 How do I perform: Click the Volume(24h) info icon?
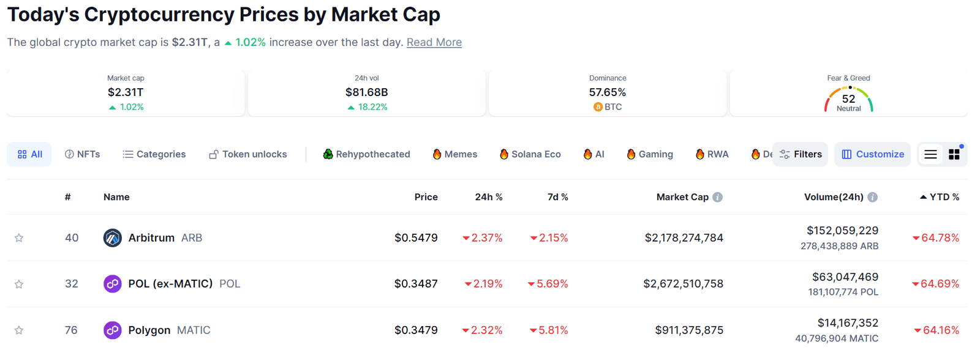click(x=873, y=197)
